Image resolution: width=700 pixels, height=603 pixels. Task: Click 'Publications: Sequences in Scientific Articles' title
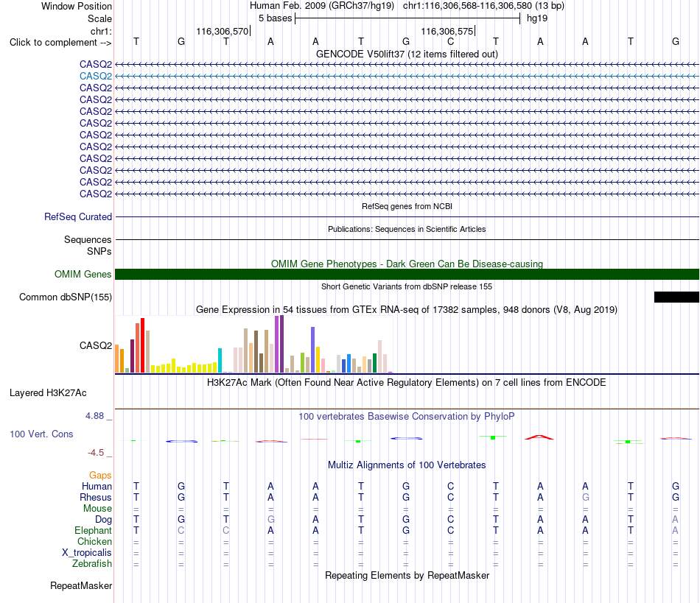(407, 229)
